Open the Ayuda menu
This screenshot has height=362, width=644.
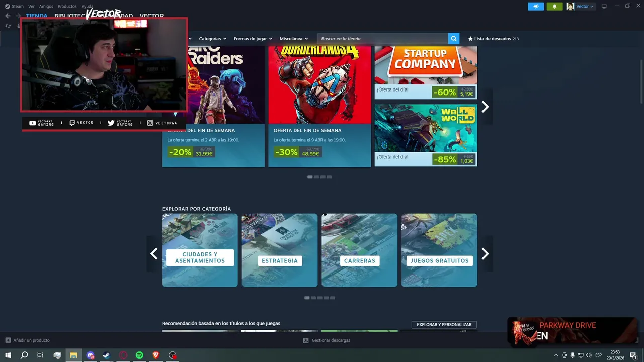coord(87,6)
